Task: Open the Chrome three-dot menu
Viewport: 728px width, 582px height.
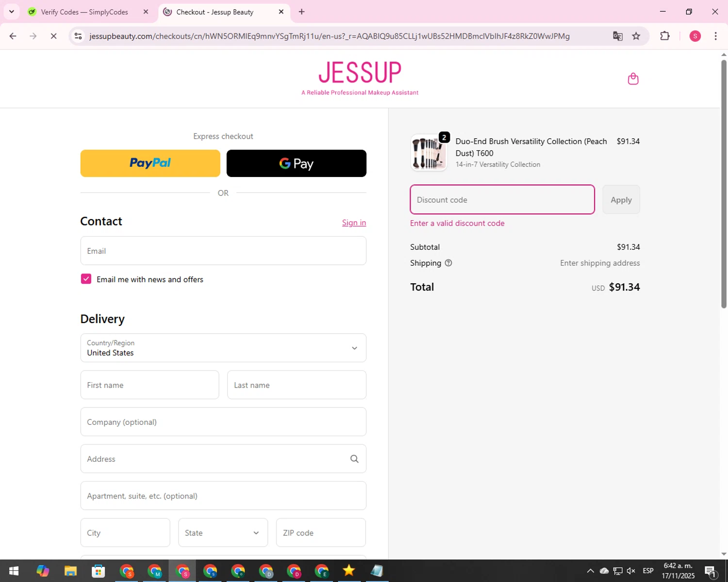Action: (715, 36)
